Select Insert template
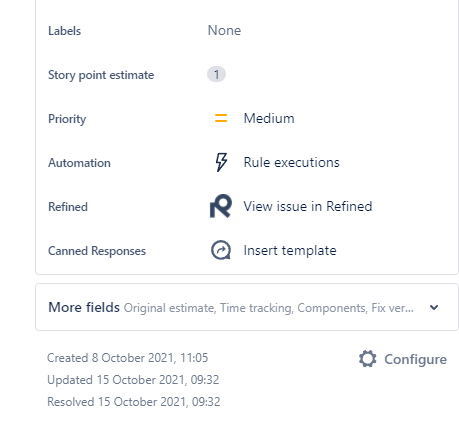Screen dimensions: 459x439 [290, 250]
